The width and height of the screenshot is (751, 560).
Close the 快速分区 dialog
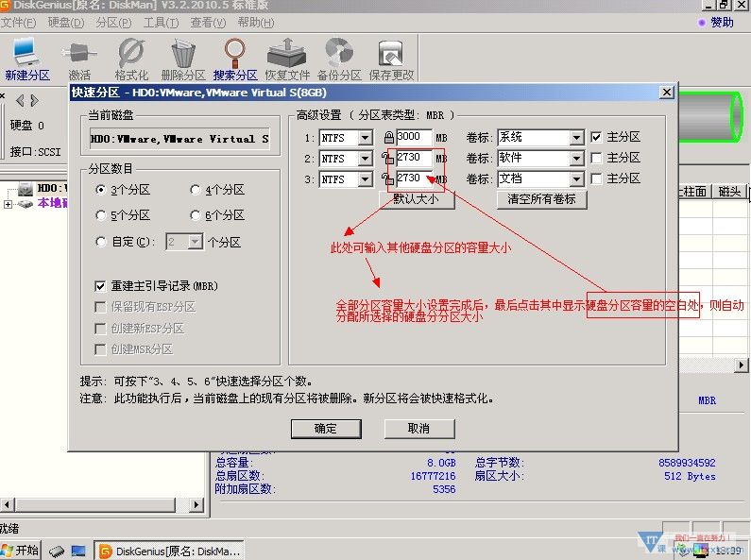click(666, 93)
